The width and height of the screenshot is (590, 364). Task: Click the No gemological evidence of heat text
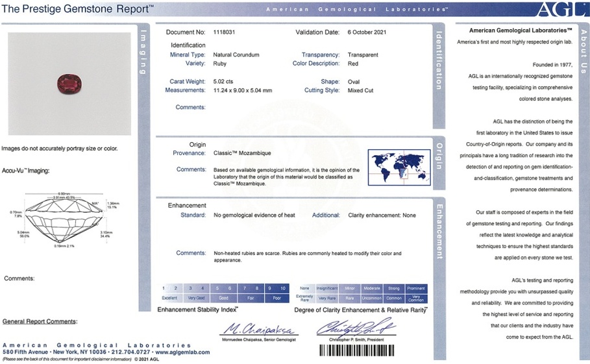click(254, 215)
